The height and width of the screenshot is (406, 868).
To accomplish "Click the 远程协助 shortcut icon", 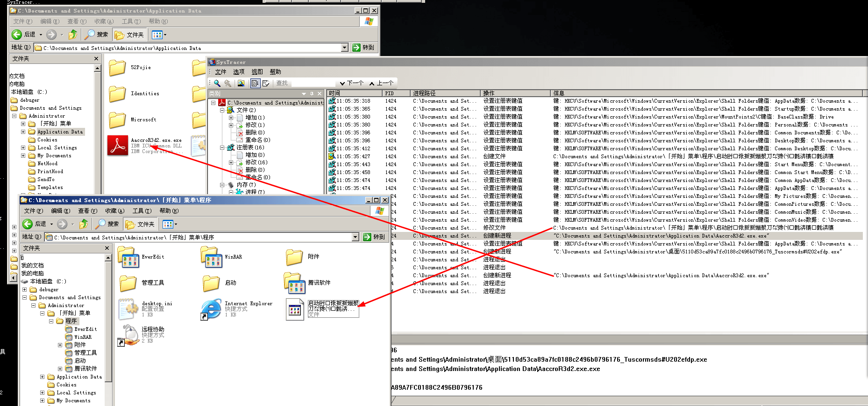I will [128, 335].
